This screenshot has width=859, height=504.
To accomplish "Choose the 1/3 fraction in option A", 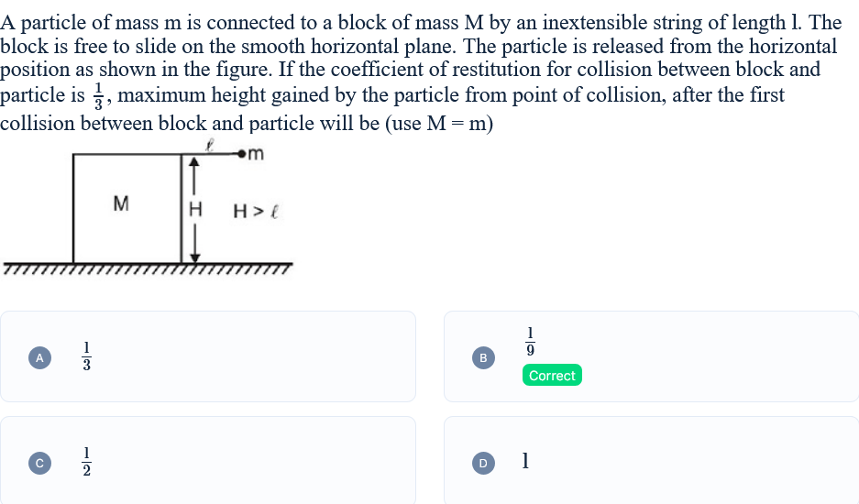I will [x=86, y=356].
